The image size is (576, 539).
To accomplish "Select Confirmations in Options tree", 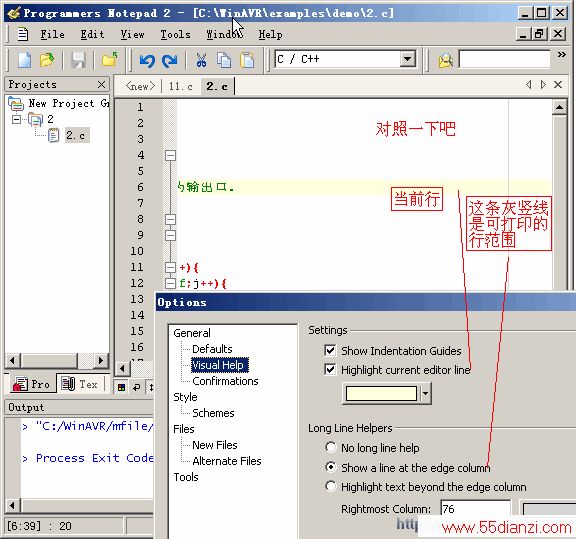I will coord(225,381).
